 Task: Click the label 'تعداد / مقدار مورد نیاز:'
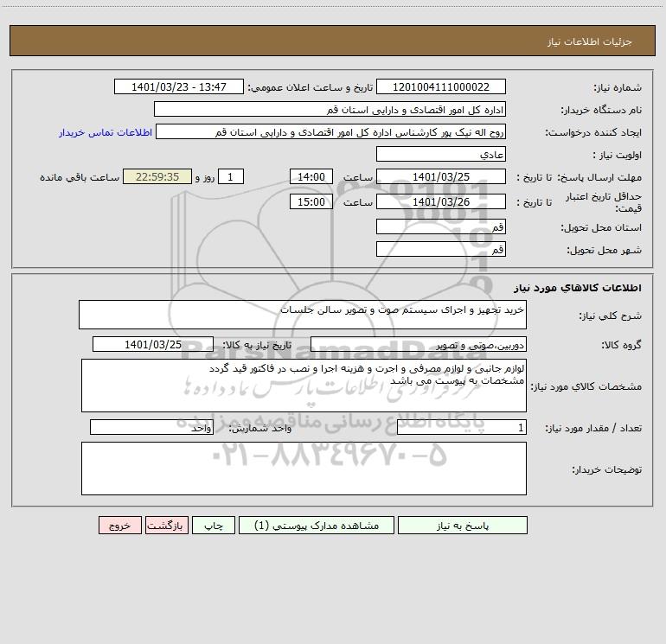point(593,429)
